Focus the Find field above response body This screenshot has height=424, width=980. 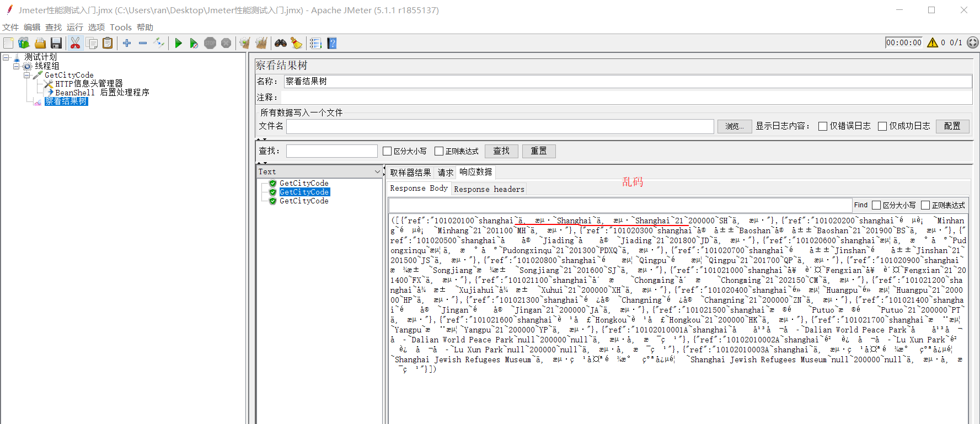point(620,205)
